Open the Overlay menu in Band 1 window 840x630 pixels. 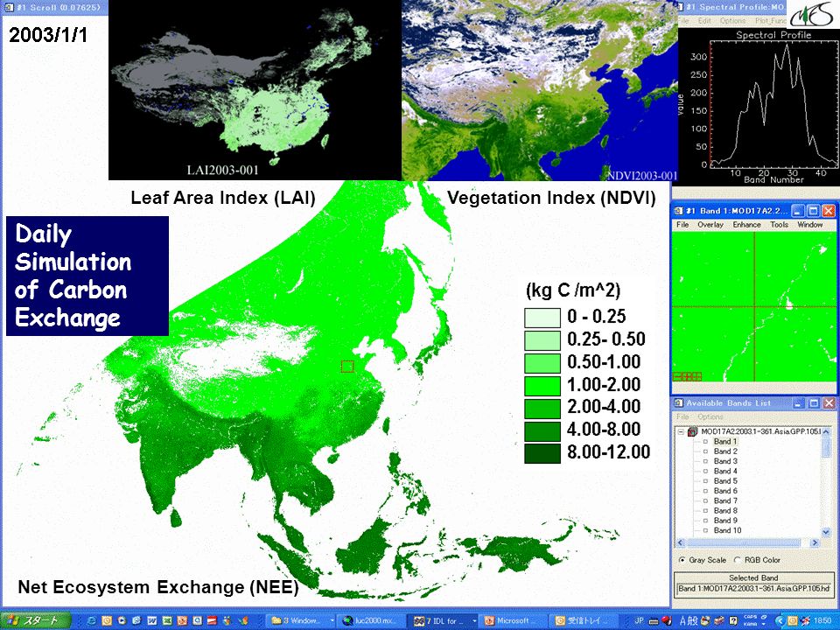(x=710, y=225)
